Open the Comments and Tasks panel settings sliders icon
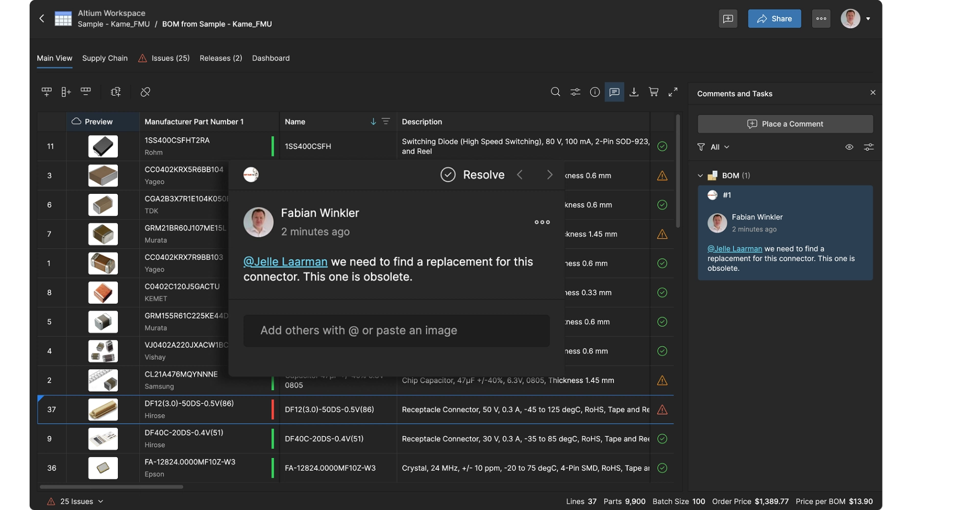The width and height of the screenshot is (980, 510). click(x=869, y=147)
